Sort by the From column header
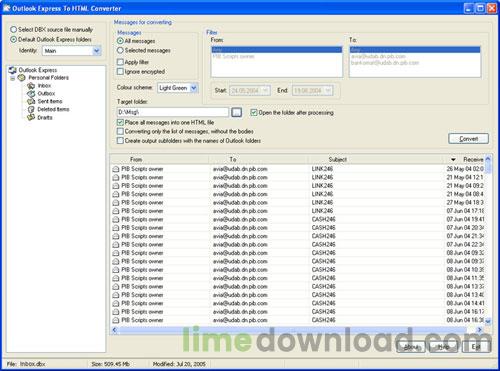500x371 pixels. (x=159, y=159)
